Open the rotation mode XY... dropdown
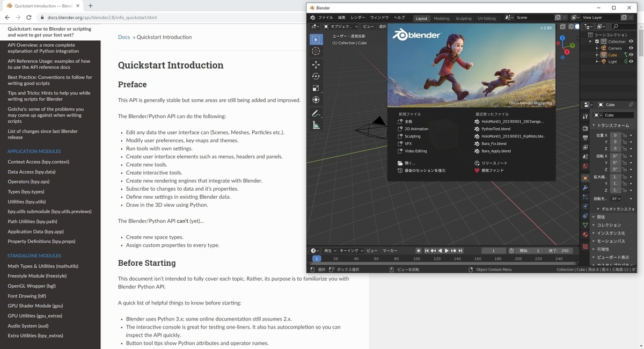This screenshot has width=644, height=349. [616, 199]
